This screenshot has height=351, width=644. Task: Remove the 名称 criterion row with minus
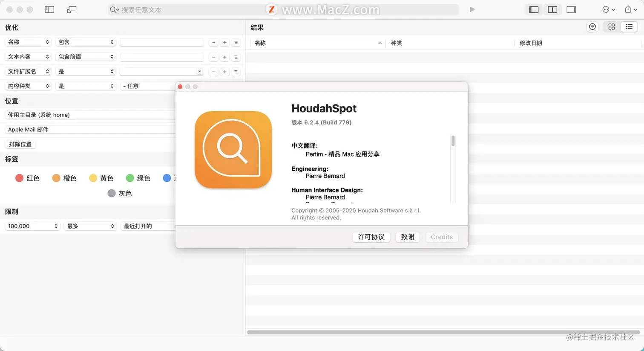(213, 43)
